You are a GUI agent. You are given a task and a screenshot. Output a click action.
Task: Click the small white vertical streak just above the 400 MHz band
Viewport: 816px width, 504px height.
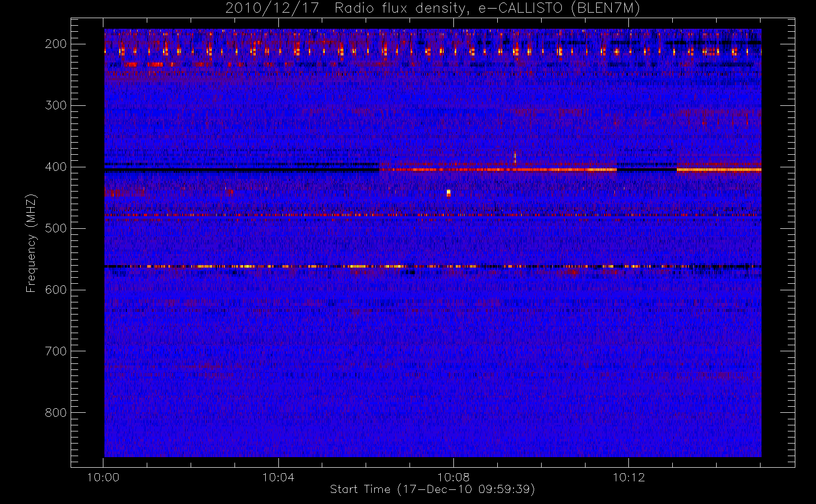[514, 157]
